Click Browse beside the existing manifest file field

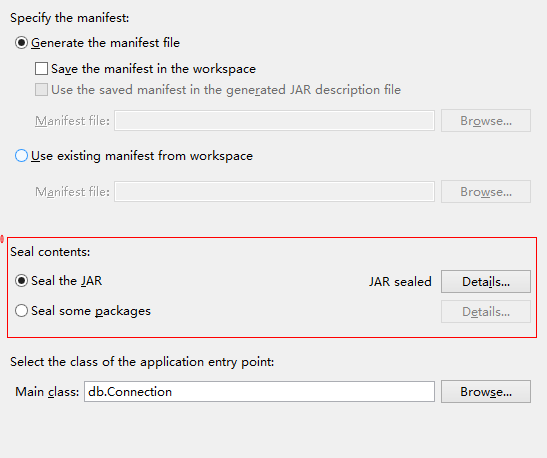point(486,192)
